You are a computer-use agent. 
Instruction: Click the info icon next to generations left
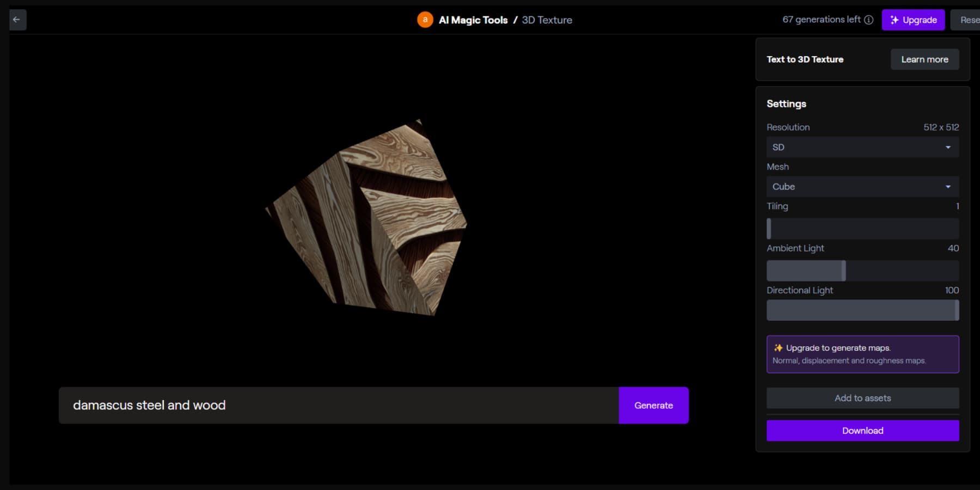coord(868,20)
